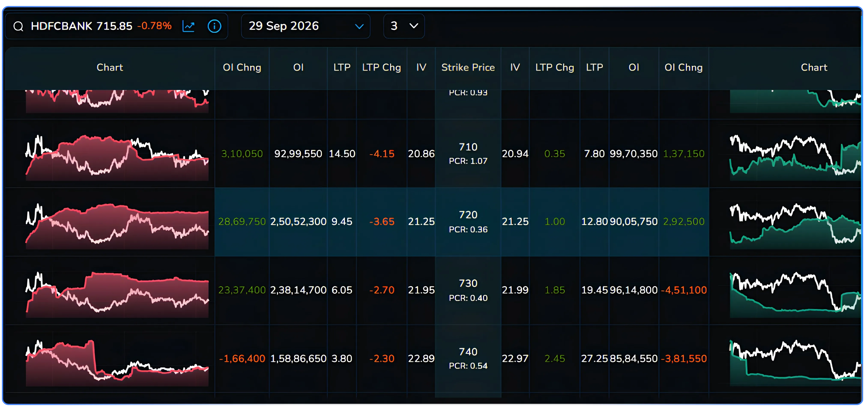
Task: Click put OI change -3,81,550
Action: 684,359
